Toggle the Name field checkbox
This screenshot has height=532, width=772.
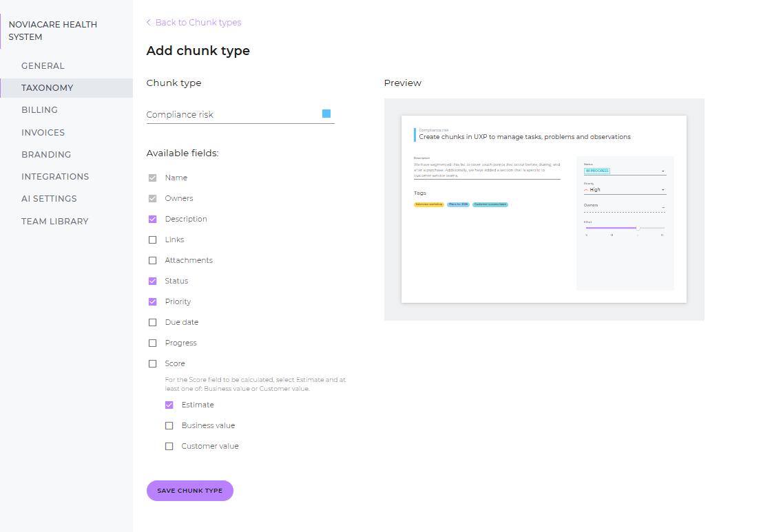[x=153, y=178]
